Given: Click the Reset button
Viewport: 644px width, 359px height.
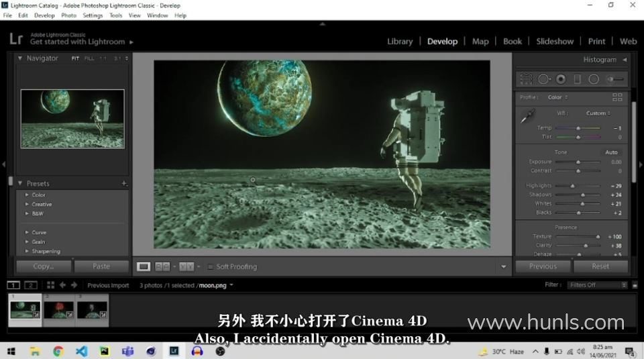Looking at the screenshot, I should pyautogui.click(x=600, y=266).
